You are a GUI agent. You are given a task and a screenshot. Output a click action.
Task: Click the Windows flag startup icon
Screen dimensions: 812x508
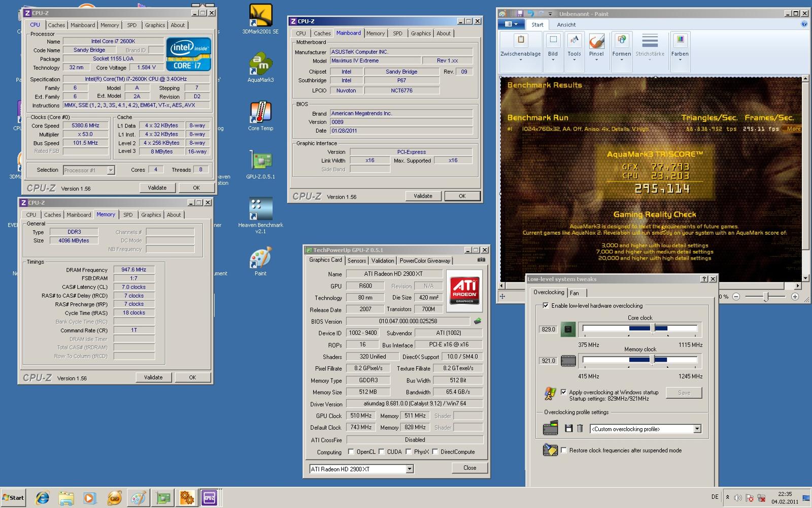pos(550,393)
